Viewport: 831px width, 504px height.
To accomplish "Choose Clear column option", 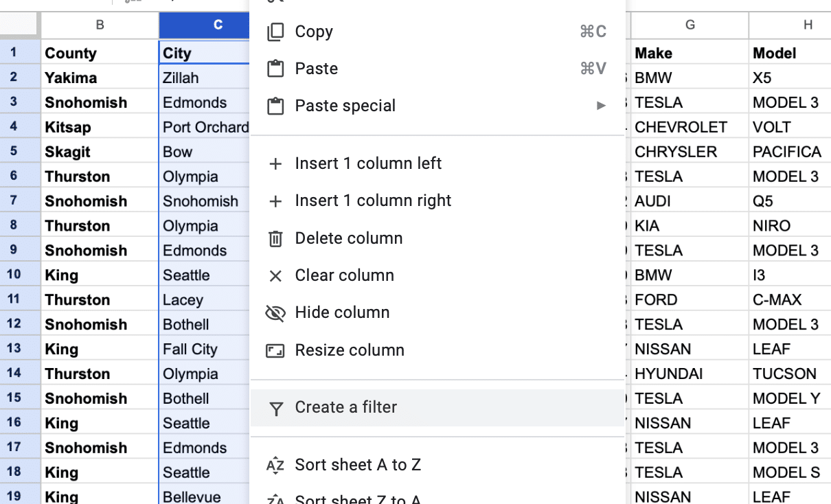I will tap(437, 275).
